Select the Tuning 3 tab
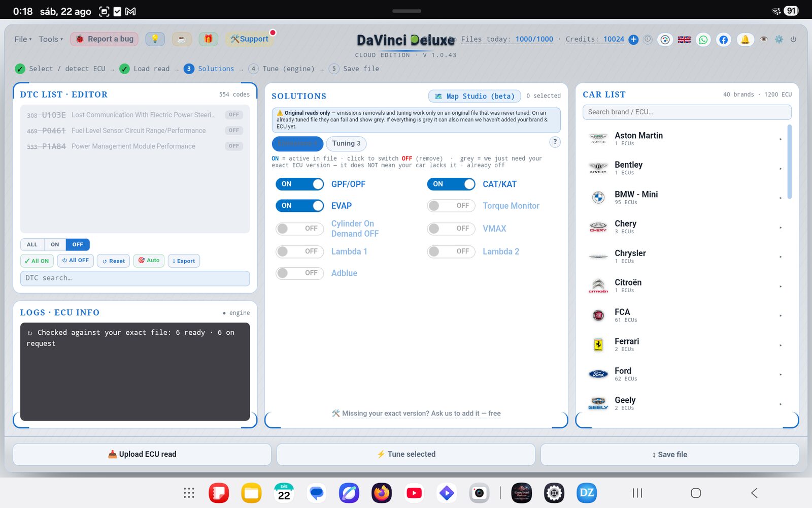 [x=346, y=144]
